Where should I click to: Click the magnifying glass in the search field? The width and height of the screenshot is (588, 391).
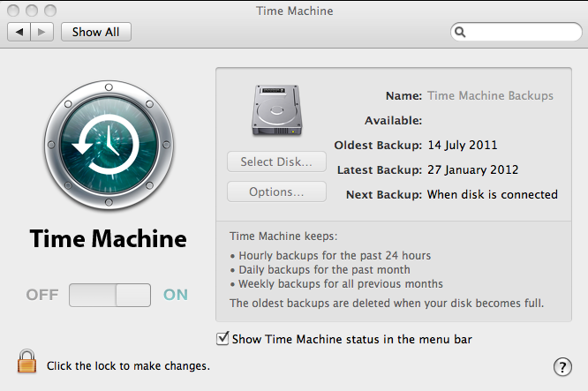pyautogui.click(x=461, y=32)
